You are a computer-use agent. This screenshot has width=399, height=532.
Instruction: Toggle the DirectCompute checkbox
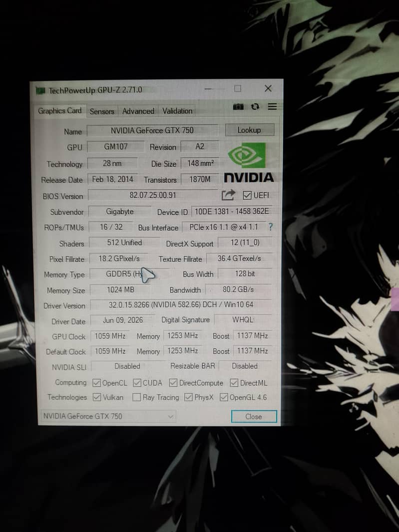173,383
